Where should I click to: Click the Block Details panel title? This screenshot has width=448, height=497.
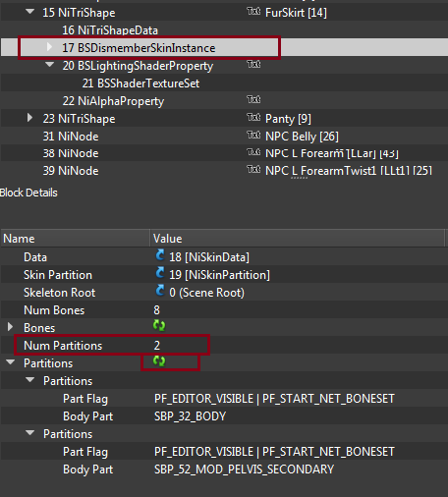click(28, 193)
